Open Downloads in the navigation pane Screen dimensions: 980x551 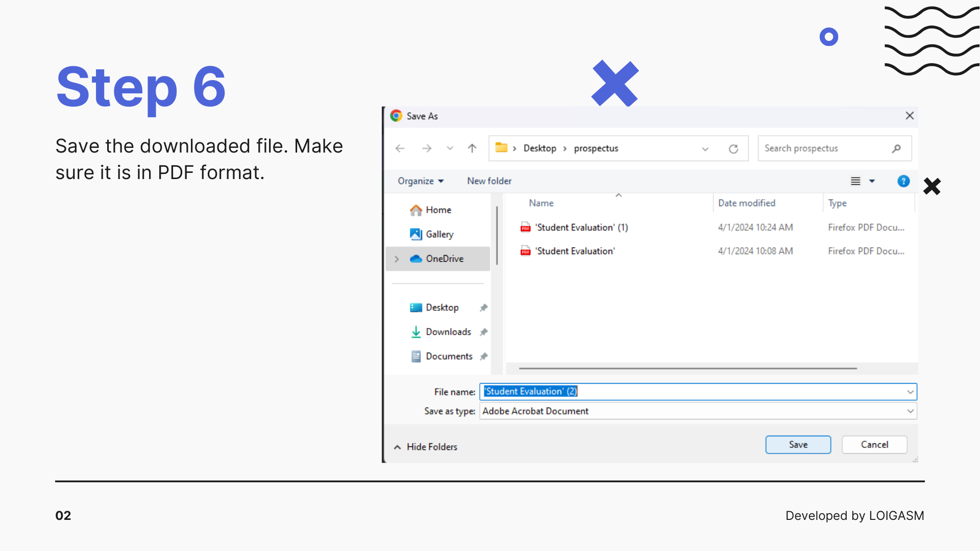click(x=448, y=332)
